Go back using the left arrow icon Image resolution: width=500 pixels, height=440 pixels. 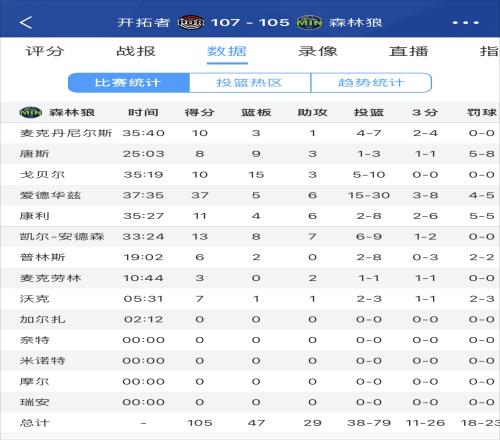26,23
